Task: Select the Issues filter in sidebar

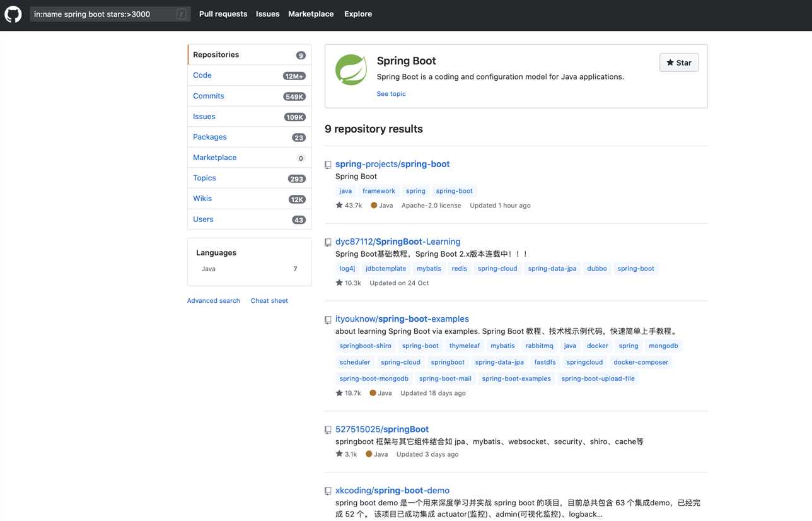Action: [x=250, y=117]
